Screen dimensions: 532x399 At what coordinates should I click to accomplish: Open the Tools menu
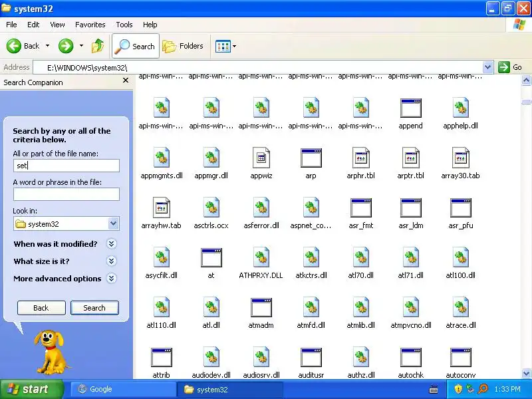pyautogui.click(x=124, y=25)
